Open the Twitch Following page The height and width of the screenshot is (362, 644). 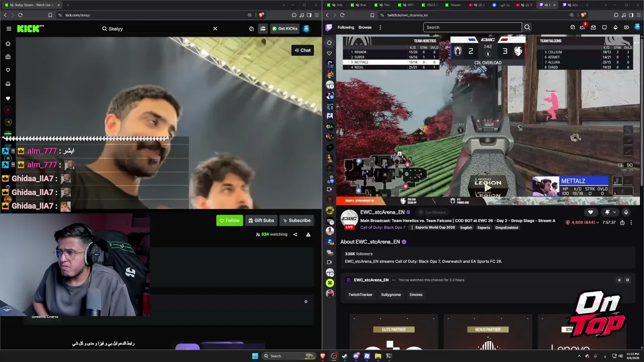346,28
